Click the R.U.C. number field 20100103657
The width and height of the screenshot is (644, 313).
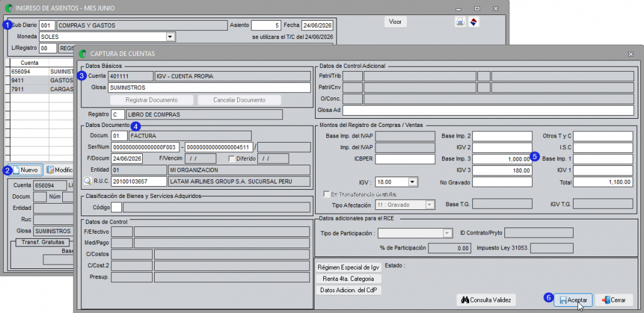pos(139,181)
